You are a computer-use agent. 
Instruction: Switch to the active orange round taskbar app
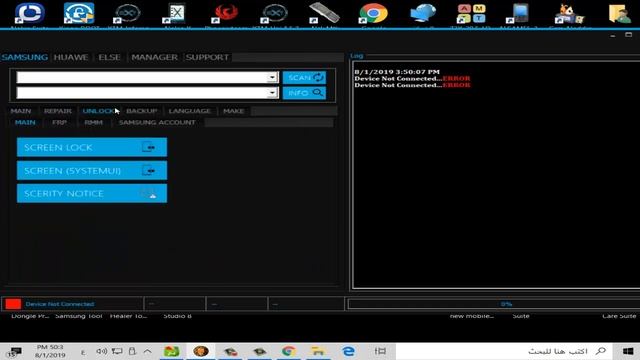pos(201,351)
